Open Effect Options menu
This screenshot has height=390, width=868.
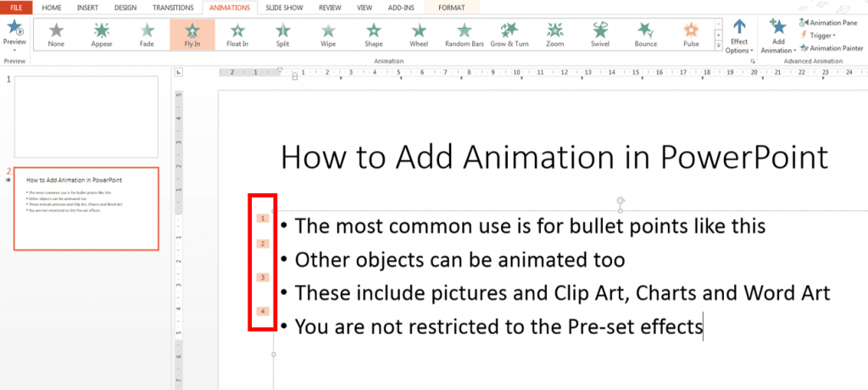(739, 36)
